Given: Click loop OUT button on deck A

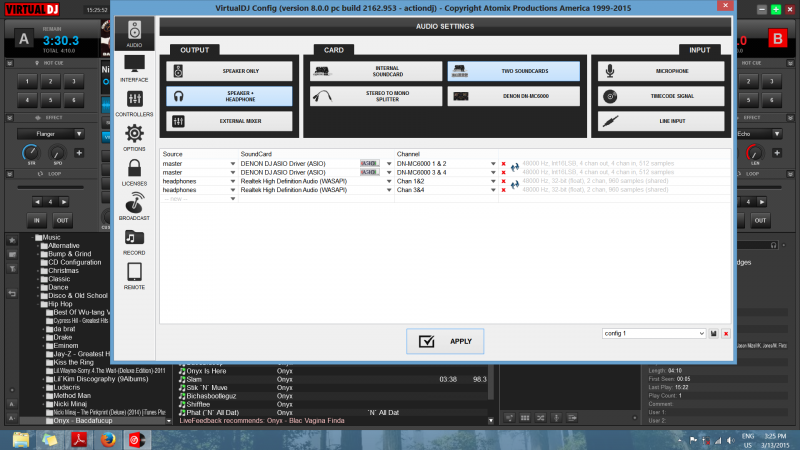Looking at the screenshot, I should (62, 220).
